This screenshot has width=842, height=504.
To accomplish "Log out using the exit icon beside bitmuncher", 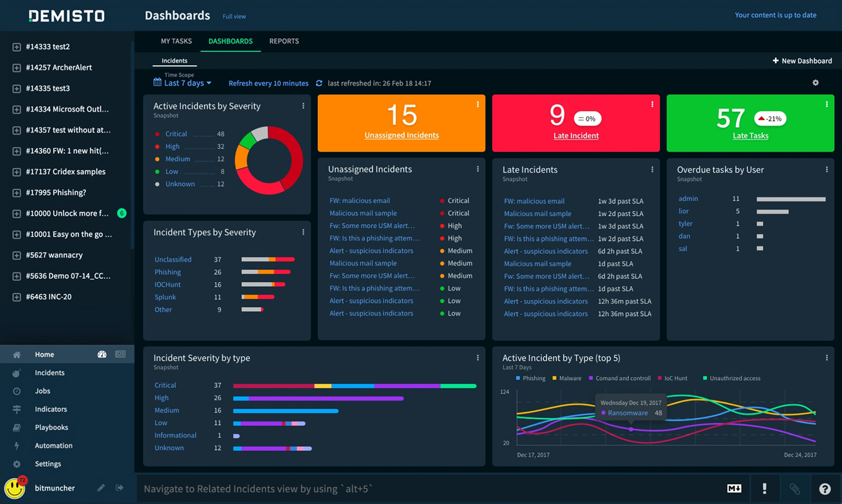I will click(119, 488).
